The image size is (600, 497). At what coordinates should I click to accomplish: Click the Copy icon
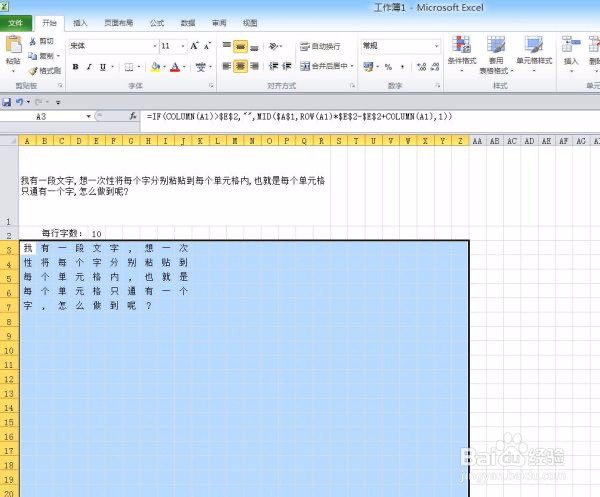pyautogui.click(x=33, y=56)
